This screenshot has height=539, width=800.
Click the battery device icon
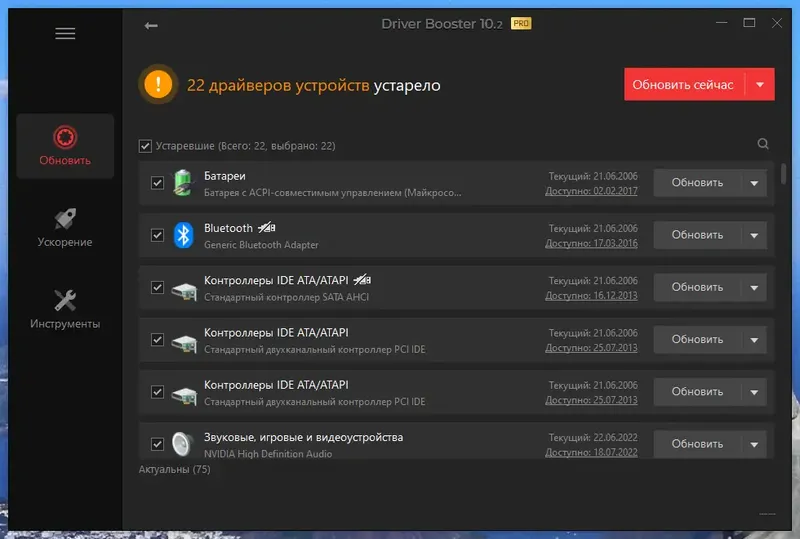183,183
